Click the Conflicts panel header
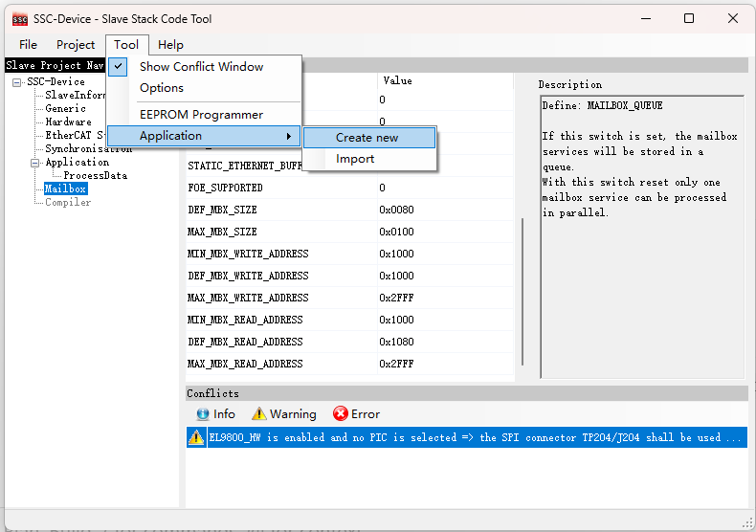The image size is (756, 532). tap(467, 393)
